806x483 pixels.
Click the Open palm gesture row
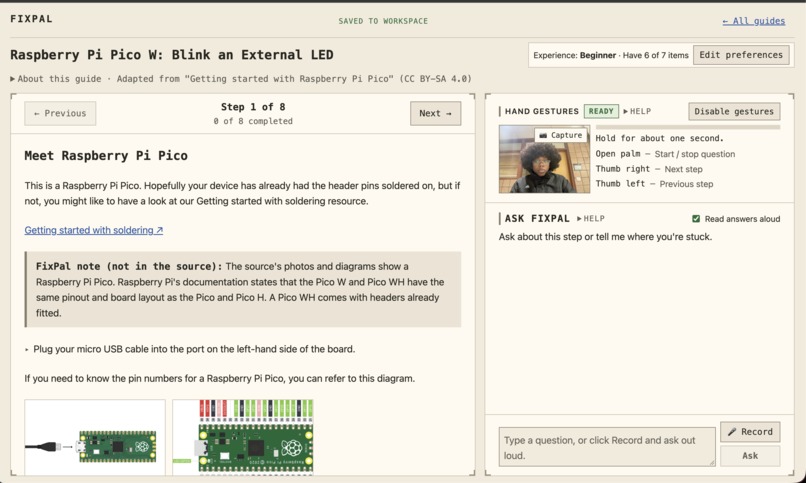(665, 154)
